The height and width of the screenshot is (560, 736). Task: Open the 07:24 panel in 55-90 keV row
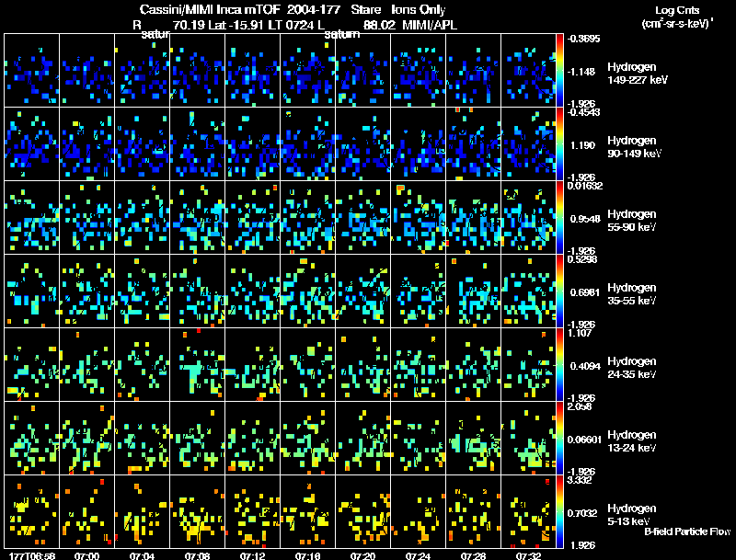point(419,218)
